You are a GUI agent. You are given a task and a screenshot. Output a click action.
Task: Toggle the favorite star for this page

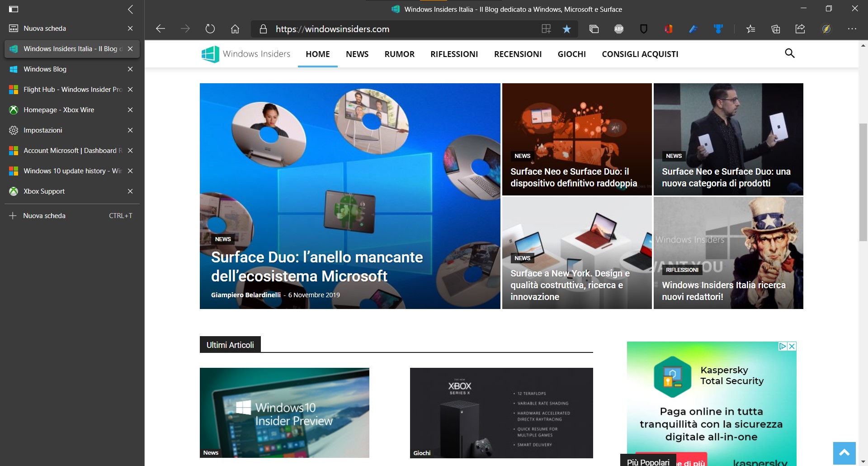[x=566, y=29]
